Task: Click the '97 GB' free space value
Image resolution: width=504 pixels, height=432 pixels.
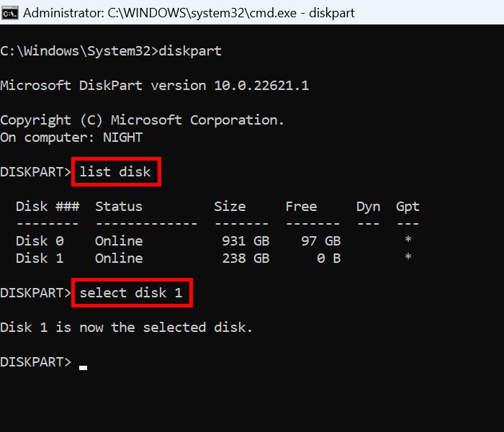Action: pyautogui.click(x=321, y=241)
